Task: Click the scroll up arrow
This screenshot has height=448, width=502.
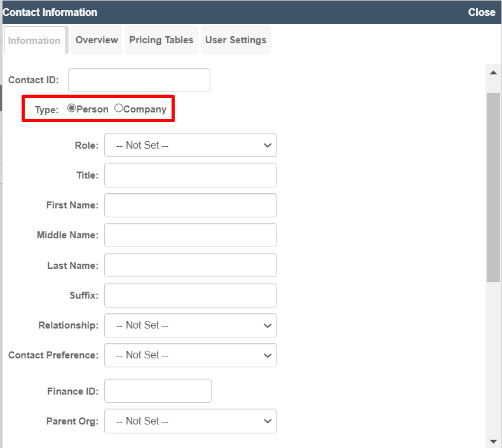Action: [x=493, y=72]
